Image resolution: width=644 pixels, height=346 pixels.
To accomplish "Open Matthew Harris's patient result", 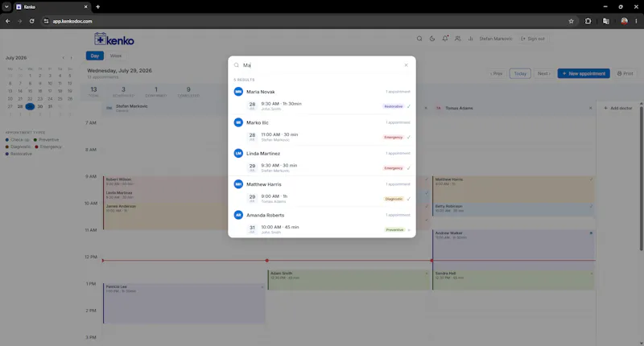I will (322, 184).
